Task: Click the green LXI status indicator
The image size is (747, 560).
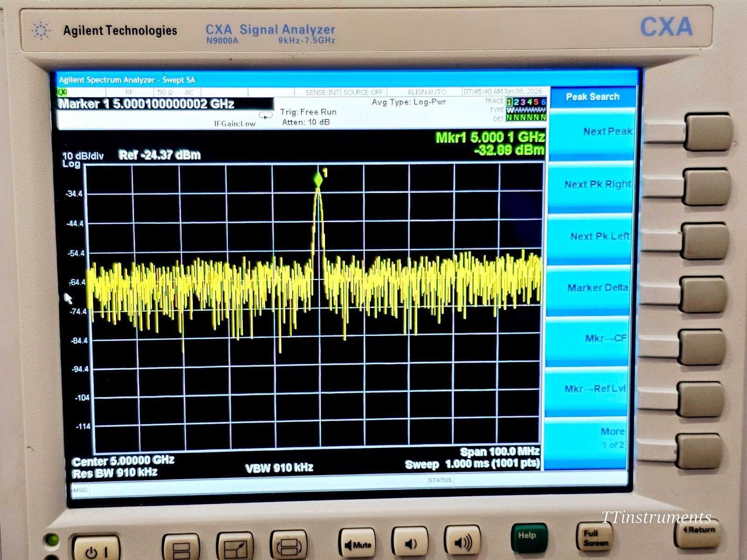Action: [61, 92]
